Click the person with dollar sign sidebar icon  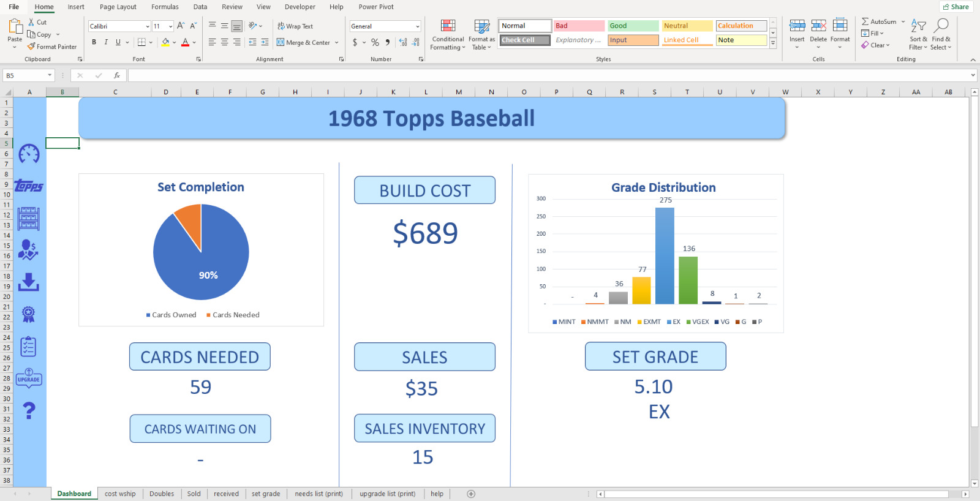(x=28, y=250)
